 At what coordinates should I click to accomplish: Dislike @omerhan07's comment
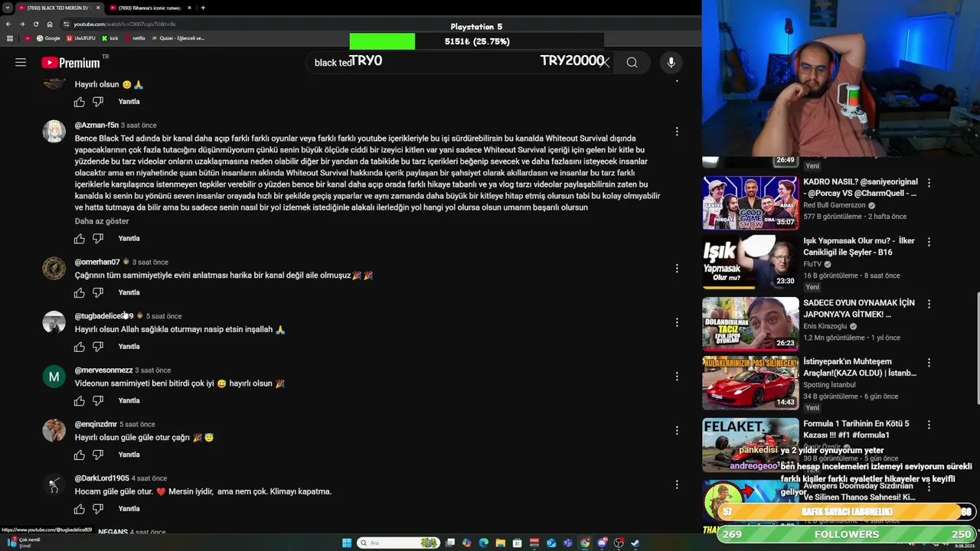[x=98, y=292]
